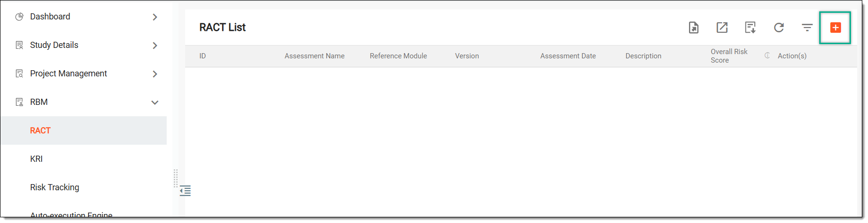Collapse the RBM section chevron
This screenshot has width=868, height=223.
click(155, 102)
